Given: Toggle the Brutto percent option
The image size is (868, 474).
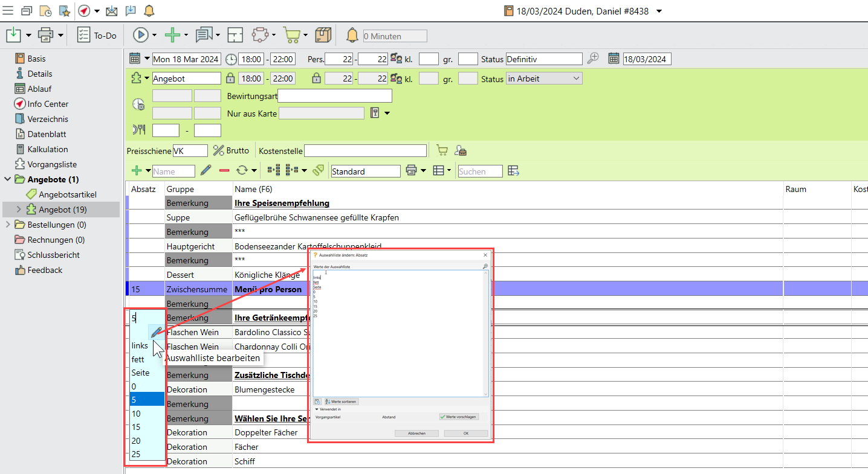Looking at the screenshot, I should [x=219, y=150].
